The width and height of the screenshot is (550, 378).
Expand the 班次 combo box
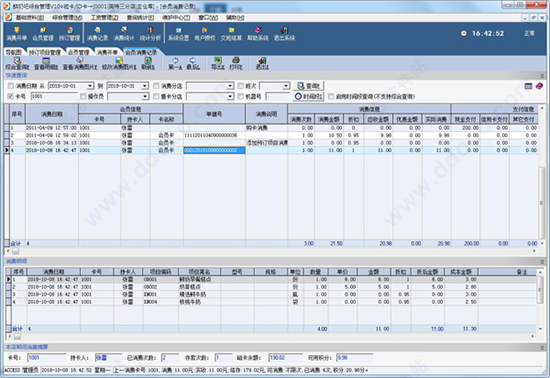click(x=286, y=86)
